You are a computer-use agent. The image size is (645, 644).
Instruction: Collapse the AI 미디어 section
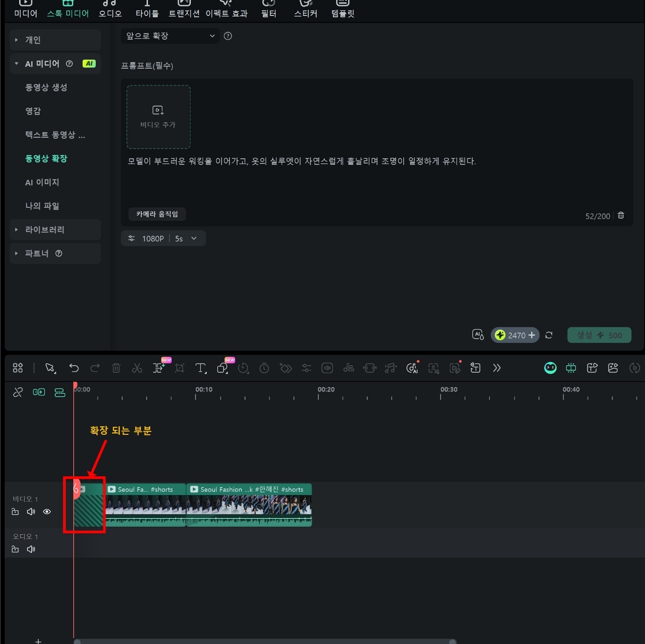click(16, 64)
